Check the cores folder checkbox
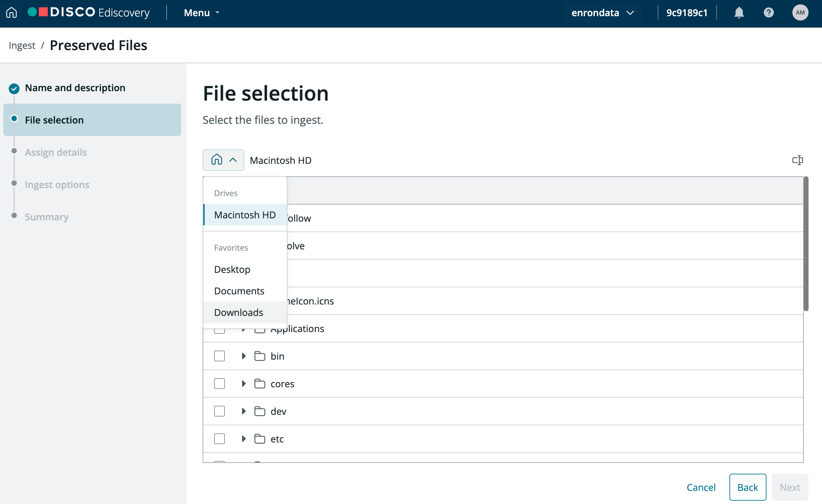This screenshot has height=504, width=822. (x=219, y=384)
